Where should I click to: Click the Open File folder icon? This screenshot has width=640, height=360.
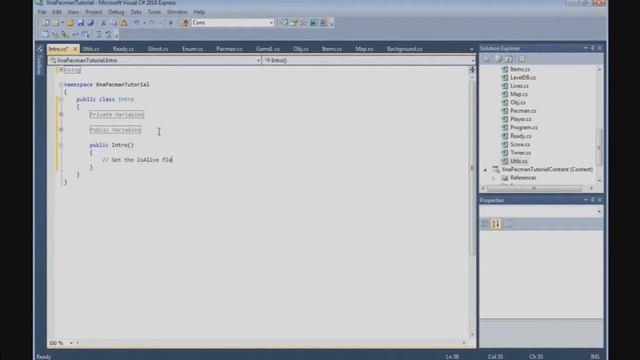pyautogui.click(x=70, y=23)
